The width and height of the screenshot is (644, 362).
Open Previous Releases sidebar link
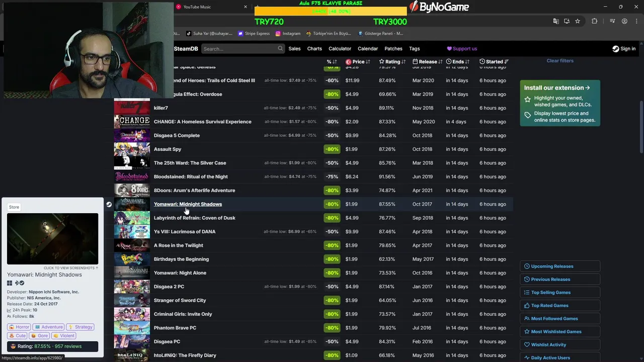click(560, 280)
